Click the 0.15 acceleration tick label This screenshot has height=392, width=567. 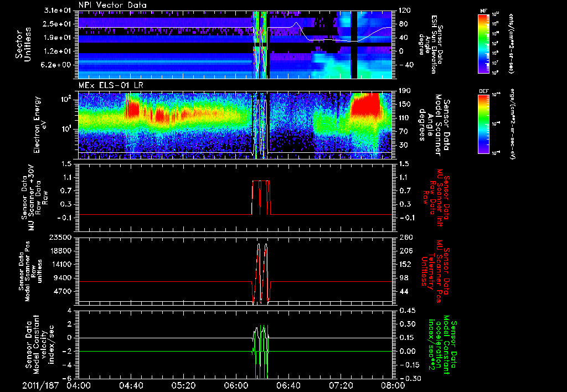click(406, 337)
